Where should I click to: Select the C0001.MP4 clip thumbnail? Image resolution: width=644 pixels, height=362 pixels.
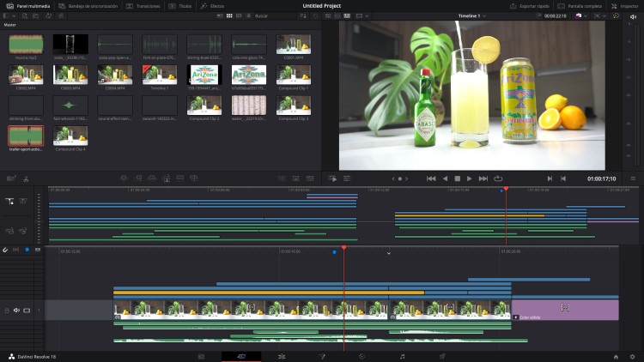coord(294,45)
